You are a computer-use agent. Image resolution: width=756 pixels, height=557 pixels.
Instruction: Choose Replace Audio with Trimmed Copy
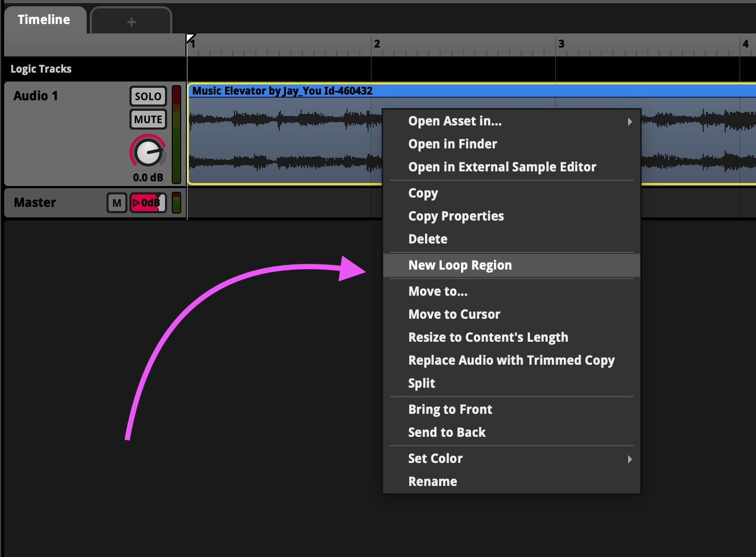point(511,361)
